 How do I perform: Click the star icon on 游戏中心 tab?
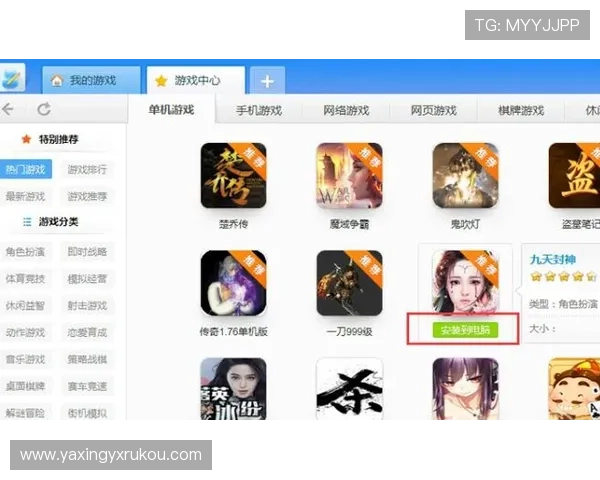point(161,80)
